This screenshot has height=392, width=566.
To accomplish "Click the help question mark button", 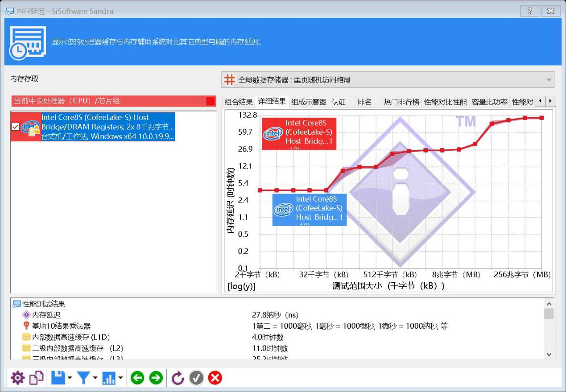I will (530, 11).
